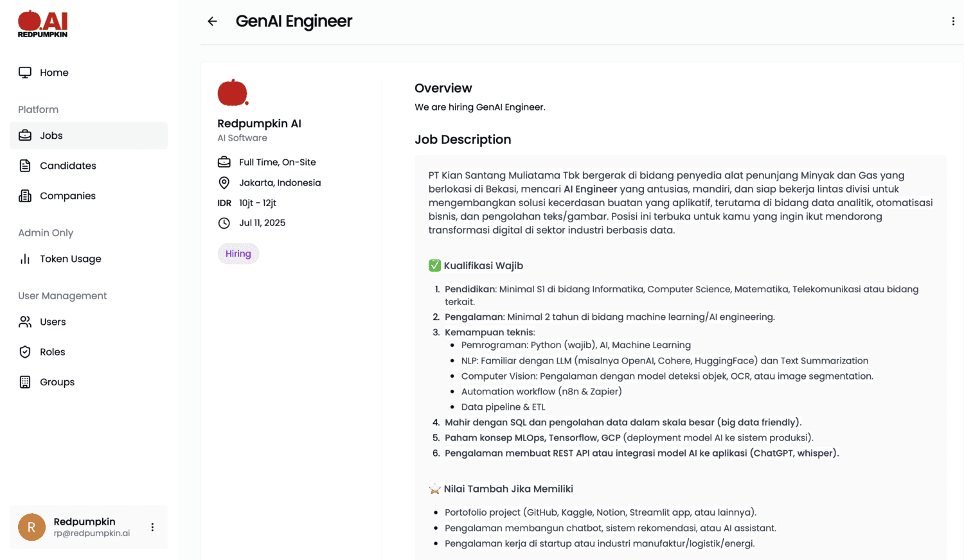Open the three-dot menu at top right
The image size is (964, 560).
click(x=953, y=21)
